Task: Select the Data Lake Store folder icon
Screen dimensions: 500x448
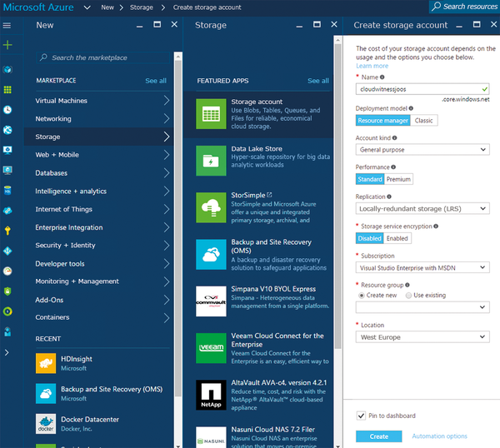Action: (x=211, y=161)
